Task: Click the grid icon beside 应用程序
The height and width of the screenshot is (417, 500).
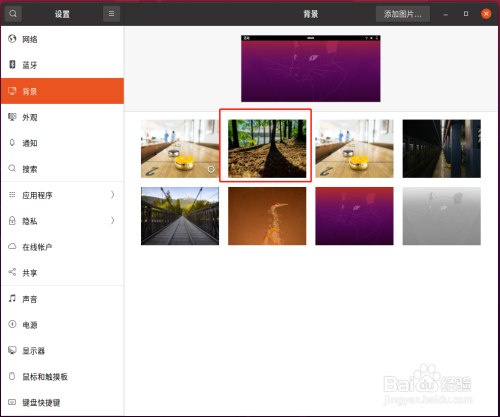Action: point(12,195)
